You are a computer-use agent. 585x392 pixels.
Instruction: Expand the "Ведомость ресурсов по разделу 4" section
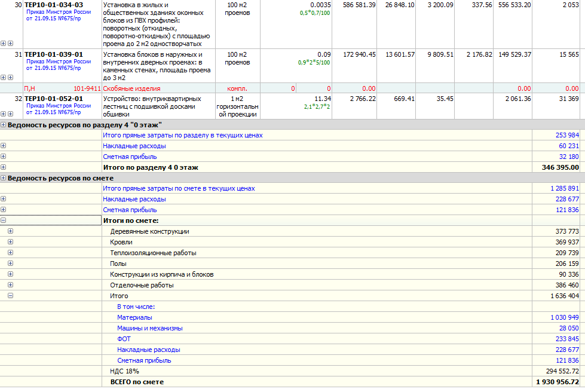point(4,124)
